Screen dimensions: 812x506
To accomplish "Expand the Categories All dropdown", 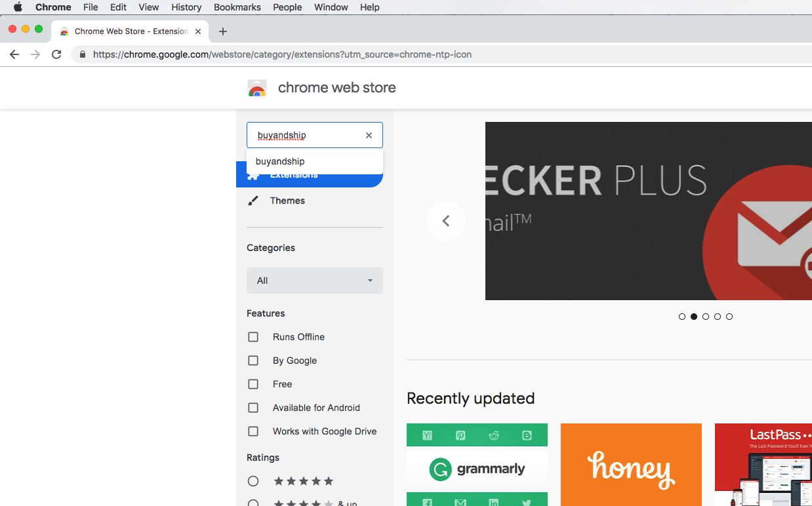I will coord(315,281).
